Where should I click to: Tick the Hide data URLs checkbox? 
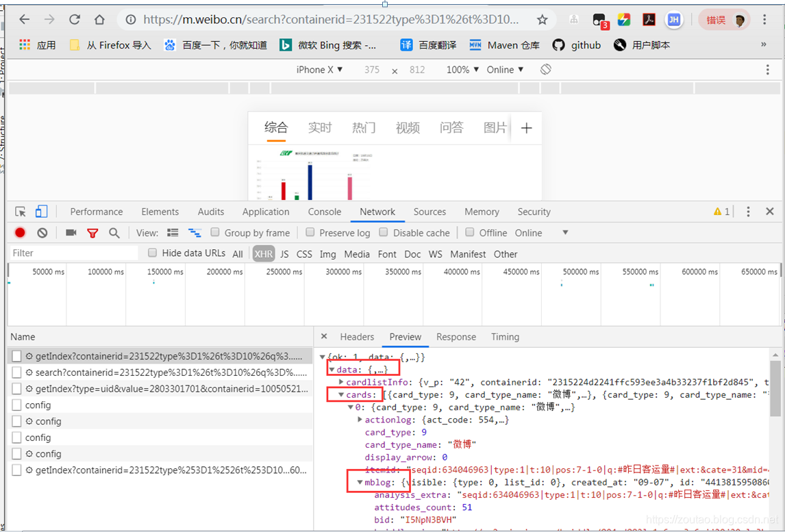153,253
